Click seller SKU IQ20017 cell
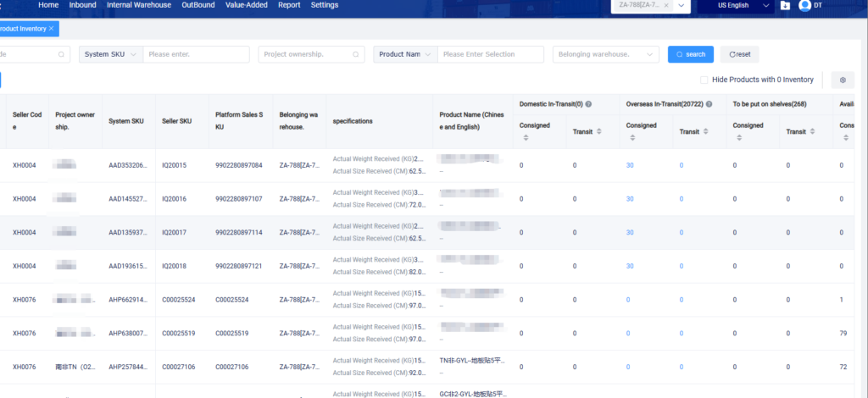This screenshot has height=398, width=868. click(175, 233)
